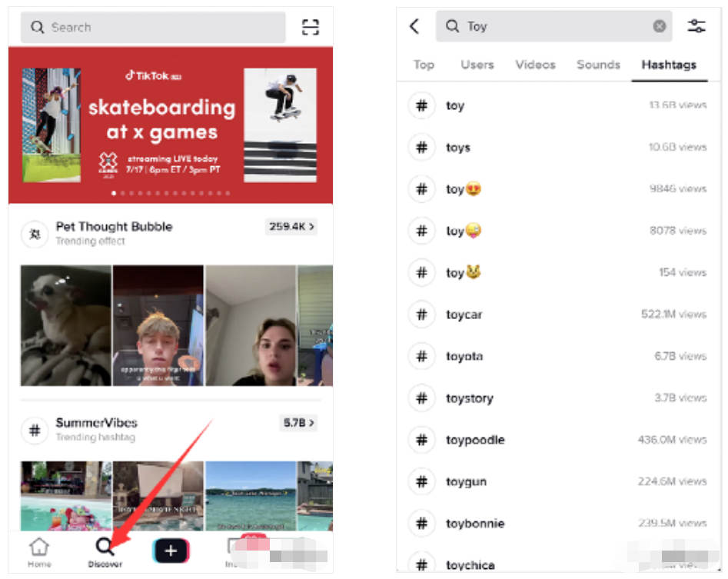The height and width of the screenshot is (579, 728).
Task: Open the toygun hashtag result
Action: 558,481
